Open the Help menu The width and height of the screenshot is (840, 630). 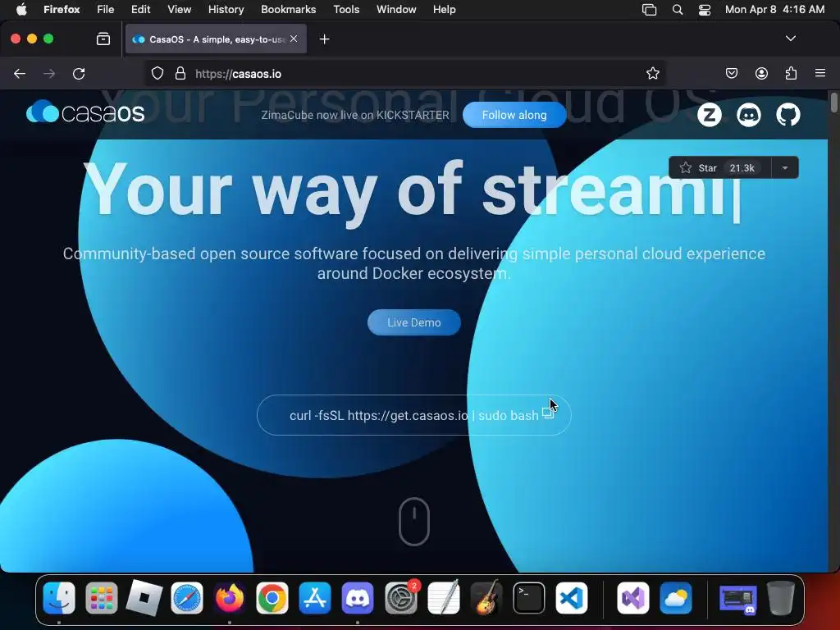[444, 10]
